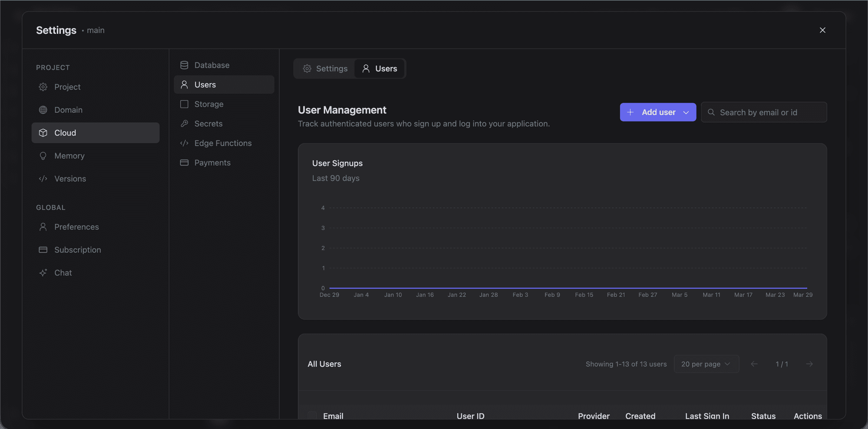Click the person icon on Users tab
Image resolution: width=868 pixels, height=429 pixels.
[x=366, y=69]
